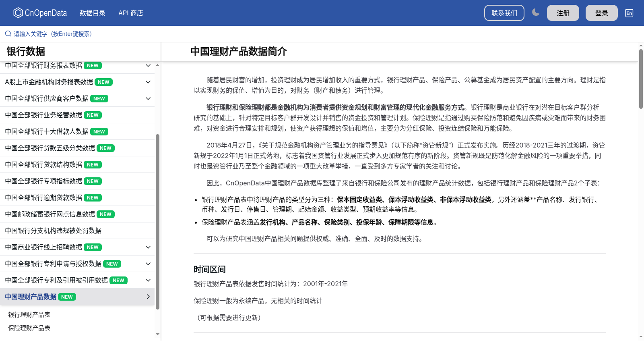This screenshot has width=644, height=347.
Task: Open the 数据目录 menu
Action: coord(93,13)
